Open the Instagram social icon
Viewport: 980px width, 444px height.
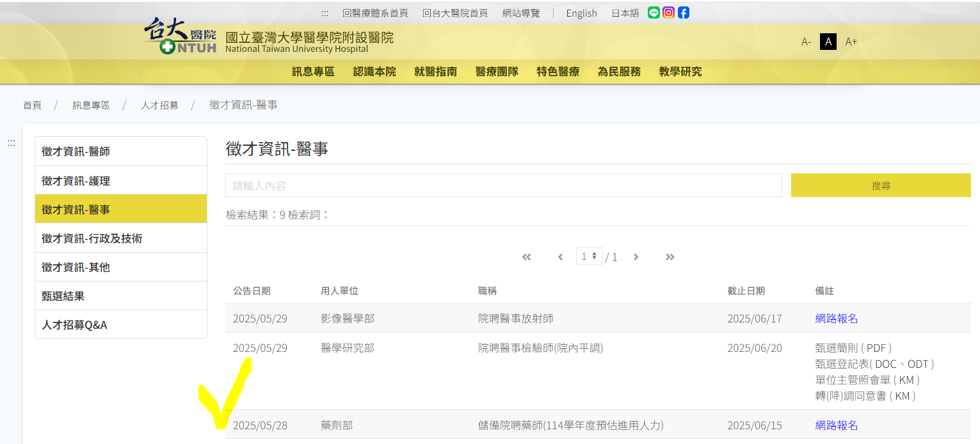point(668,12)
